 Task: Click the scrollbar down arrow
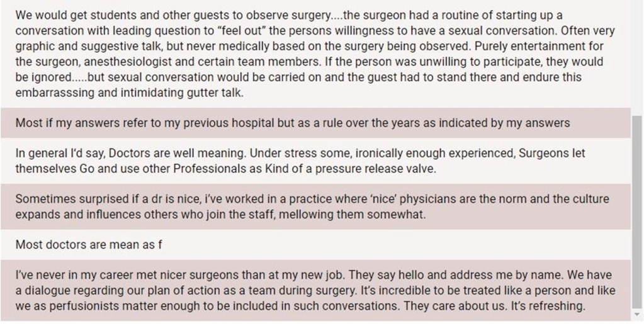[637, 315]
